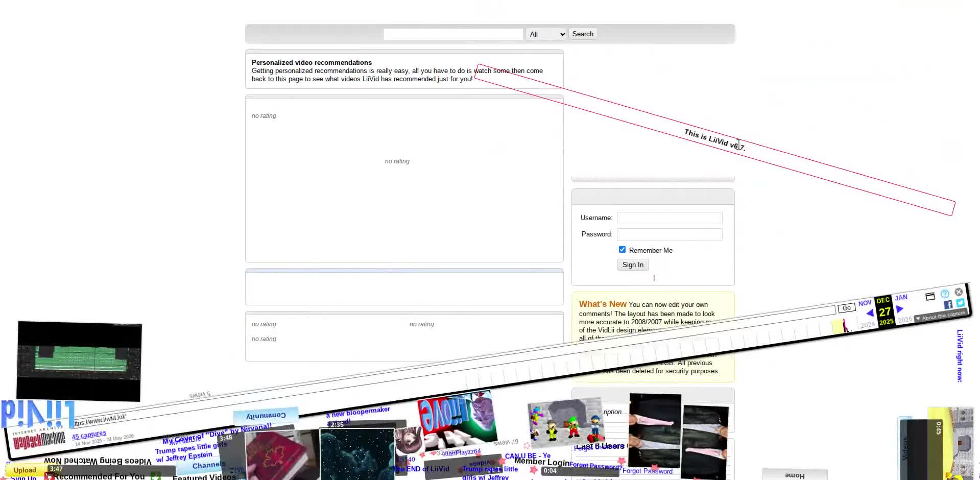
Task: Click the What's New heading
Action: coord(603,304)
